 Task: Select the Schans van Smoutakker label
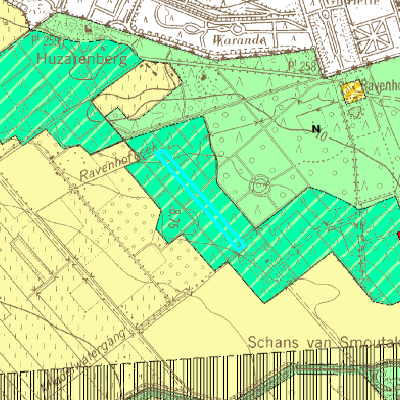click(x=324, y=342)
